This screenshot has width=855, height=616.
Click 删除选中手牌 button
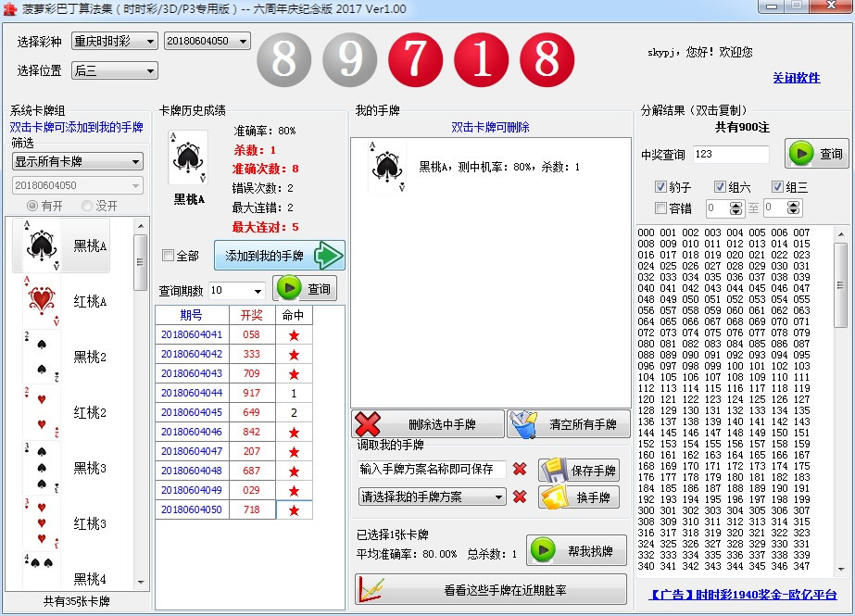click(427, 424)
